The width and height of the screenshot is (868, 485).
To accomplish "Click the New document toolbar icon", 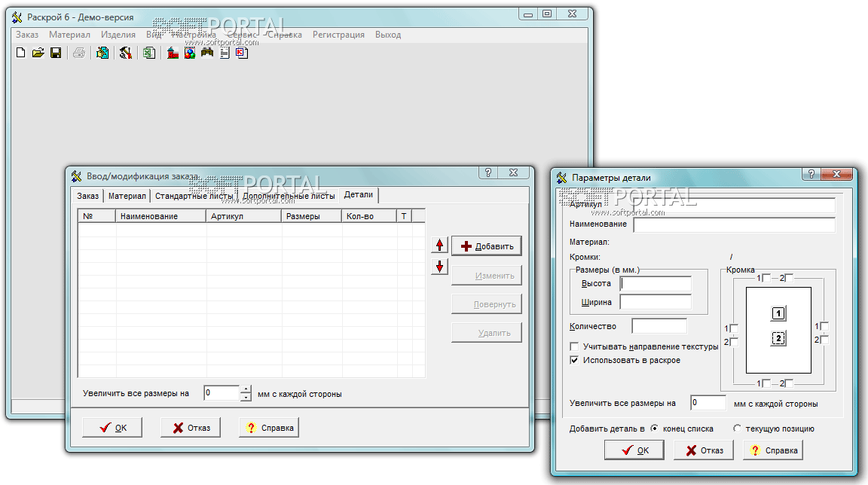I will [x=21, y=53].
